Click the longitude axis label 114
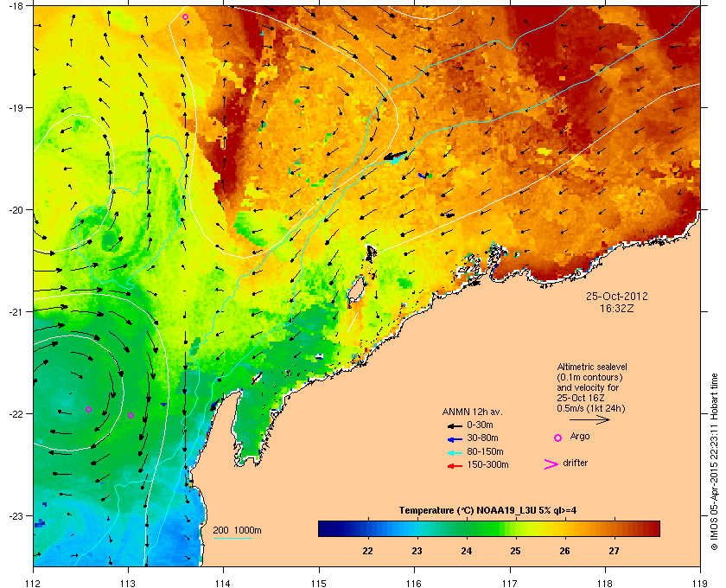The height and width of the screenshot is (588, 726). 223,583
